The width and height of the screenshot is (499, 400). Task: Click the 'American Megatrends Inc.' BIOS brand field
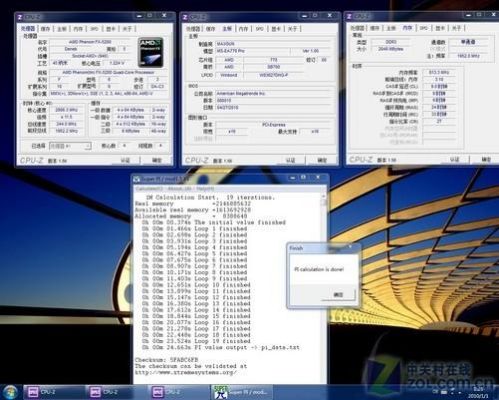coord(273,94)
